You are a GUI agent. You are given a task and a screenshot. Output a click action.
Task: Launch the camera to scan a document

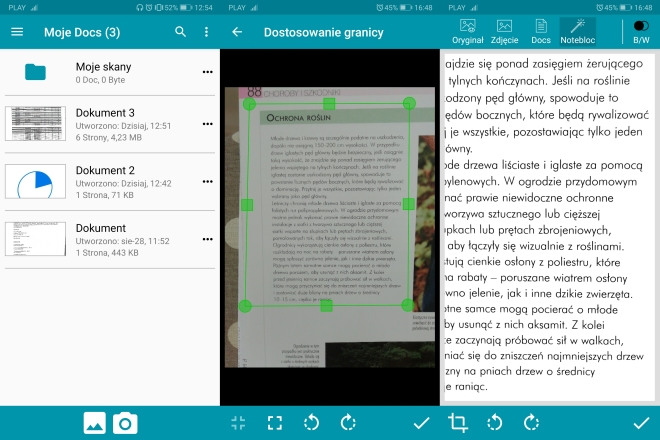tap(125, 423)
